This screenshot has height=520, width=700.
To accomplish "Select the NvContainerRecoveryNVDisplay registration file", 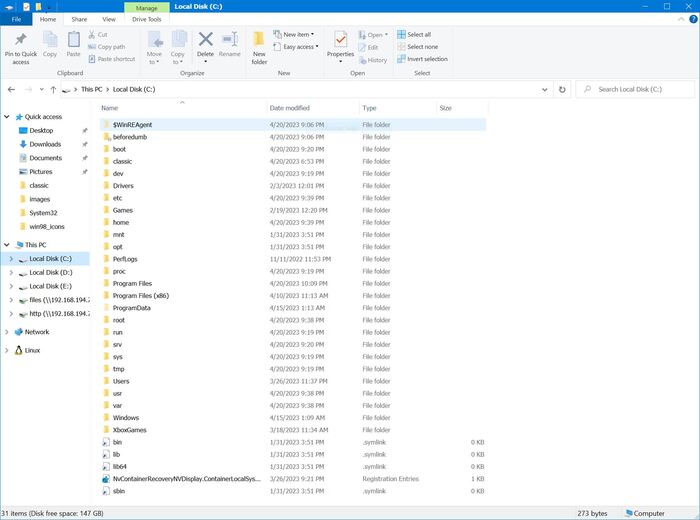I will pyautogui.click(x=292, y=478).
